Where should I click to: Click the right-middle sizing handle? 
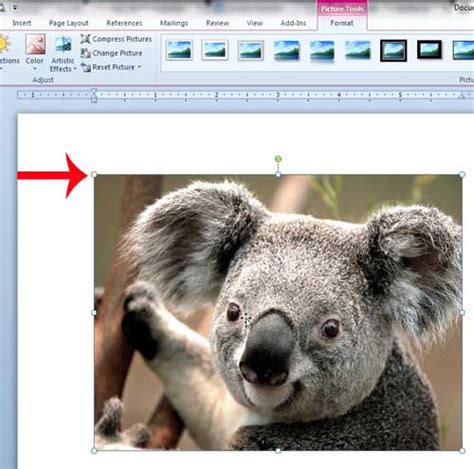click(462, 312)
